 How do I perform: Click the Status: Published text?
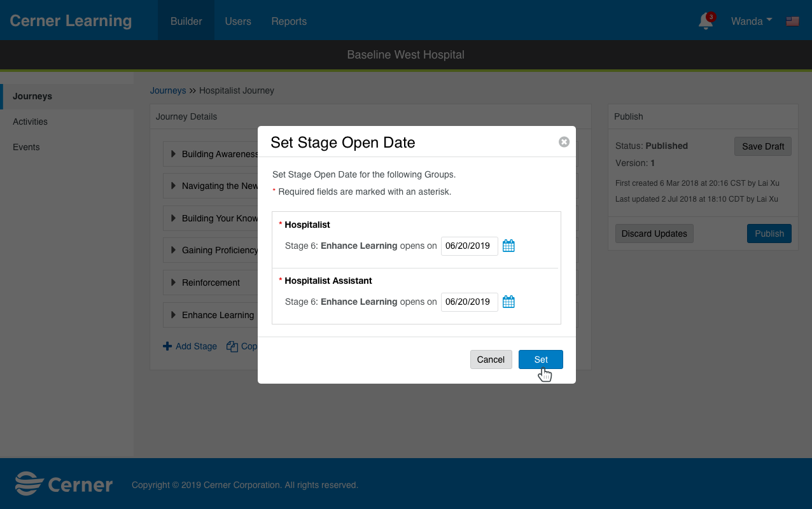click(652, 146)
